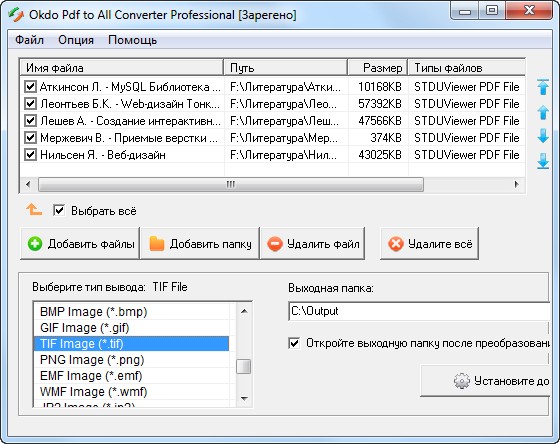
Task: Click Добавить файлы green plus button
Action: (80, 244)
